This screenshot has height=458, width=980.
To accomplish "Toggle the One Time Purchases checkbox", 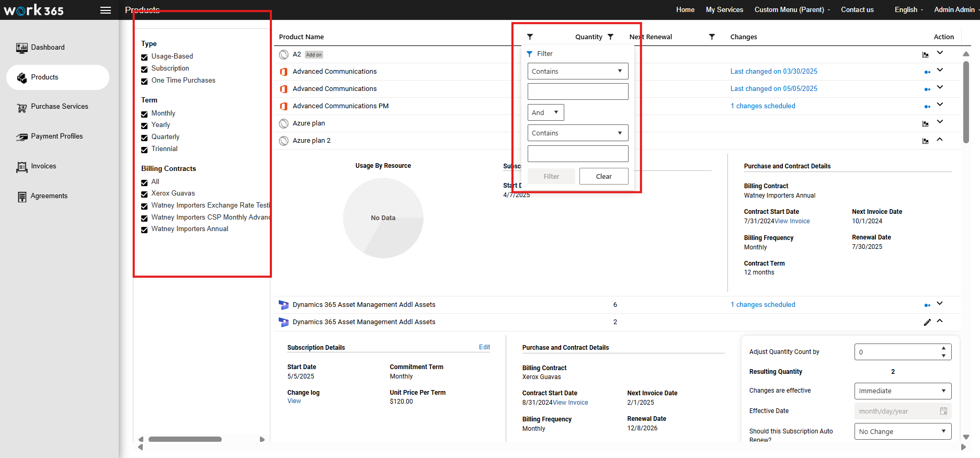I will tap(144, 81).
